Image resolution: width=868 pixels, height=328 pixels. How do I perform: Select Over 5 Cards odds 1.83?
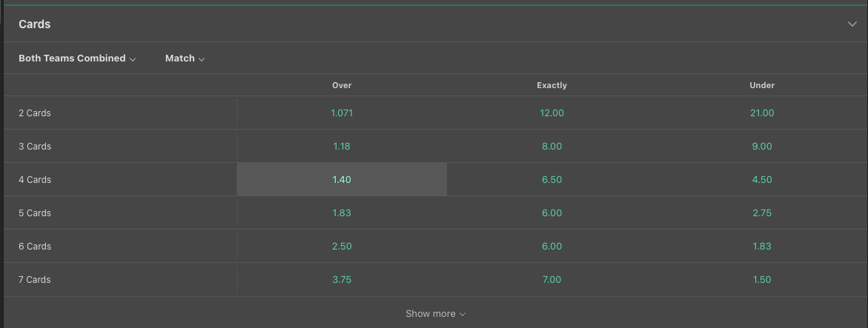342,212
